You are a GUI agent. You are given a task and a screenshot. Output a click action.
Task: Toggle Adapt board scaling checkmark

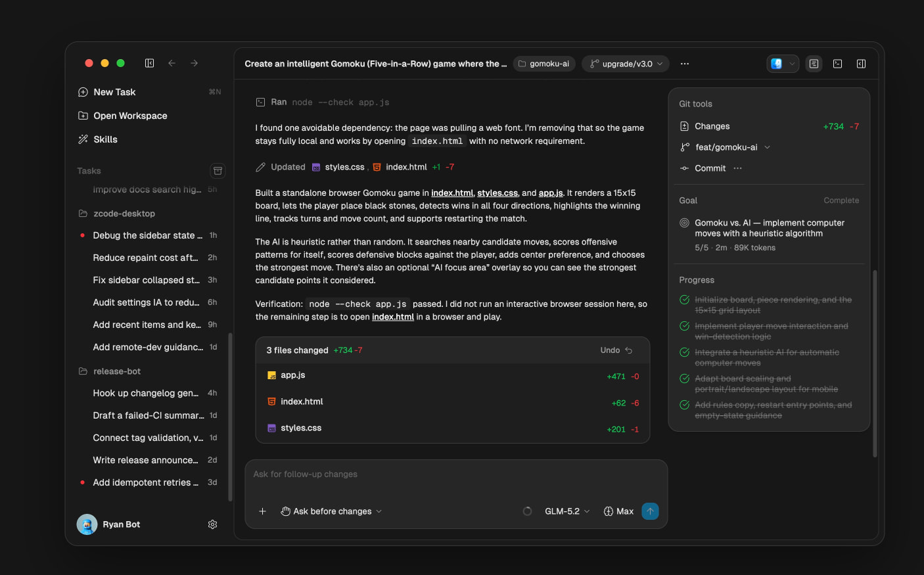click(684, 379)
